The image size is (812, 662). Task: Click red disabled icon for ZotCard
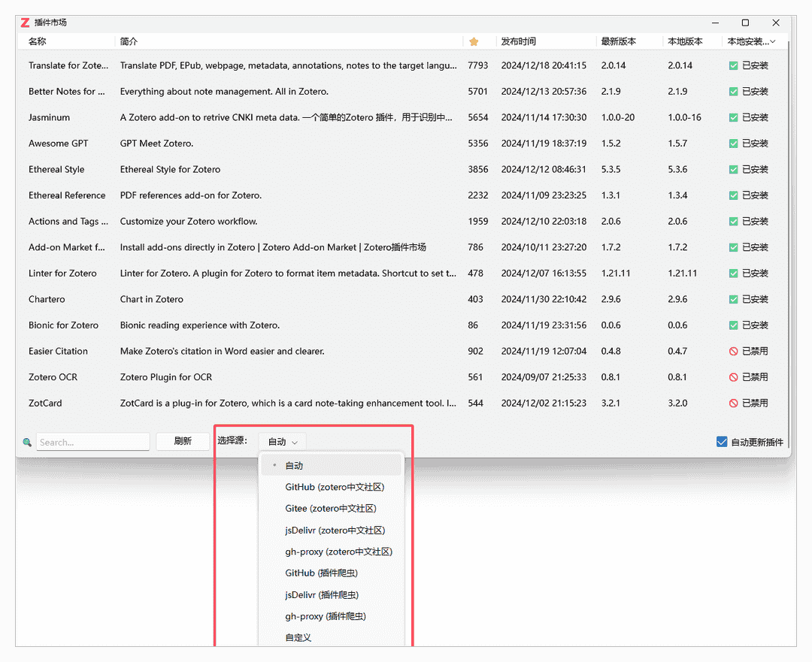pos(734,404)
